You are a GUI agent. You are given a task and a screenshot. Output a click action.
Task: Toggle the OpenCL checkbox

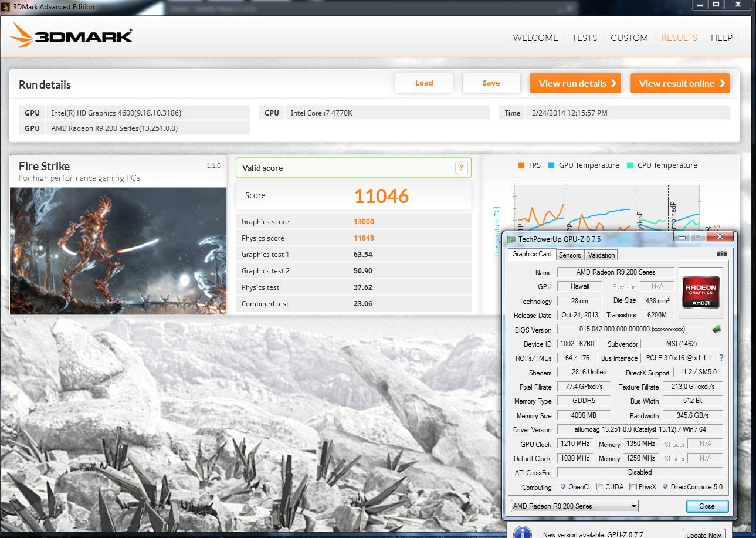pyautogui.click(x=563, y=486)
